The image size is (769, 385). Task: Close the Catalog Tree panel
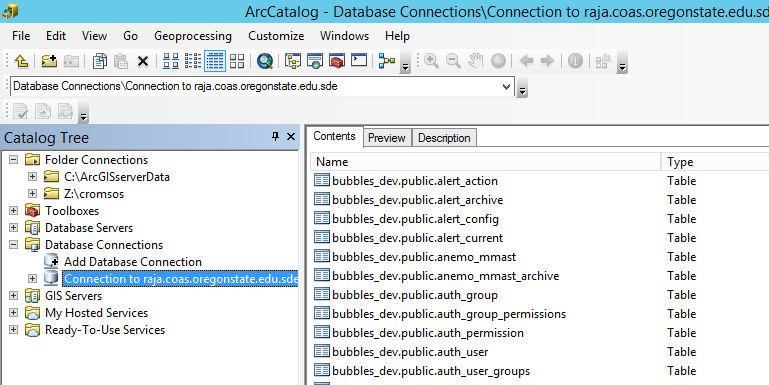[x=291, y=137]
